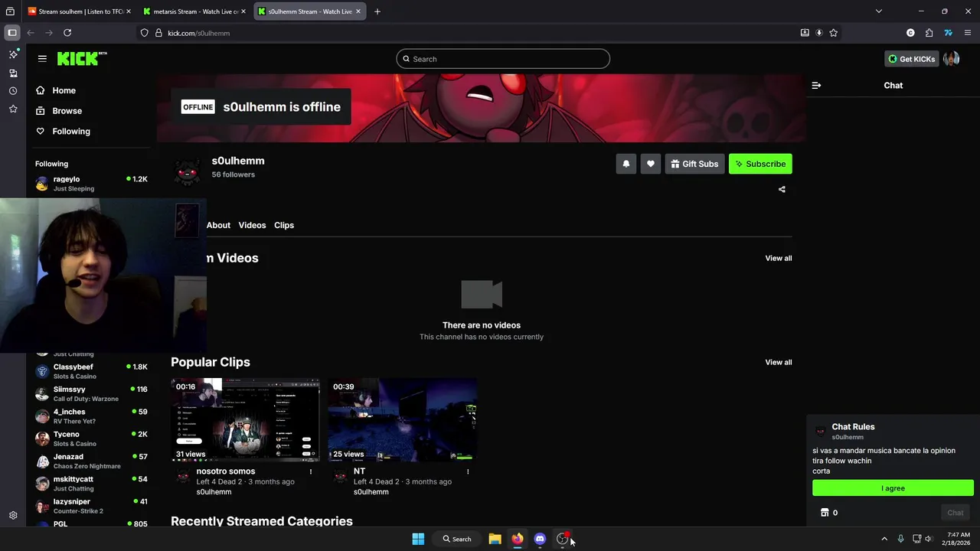Open Firefox sidebar bookmarks star
Image resolution: width=980 pixels, height=551 pixels.
13,109
